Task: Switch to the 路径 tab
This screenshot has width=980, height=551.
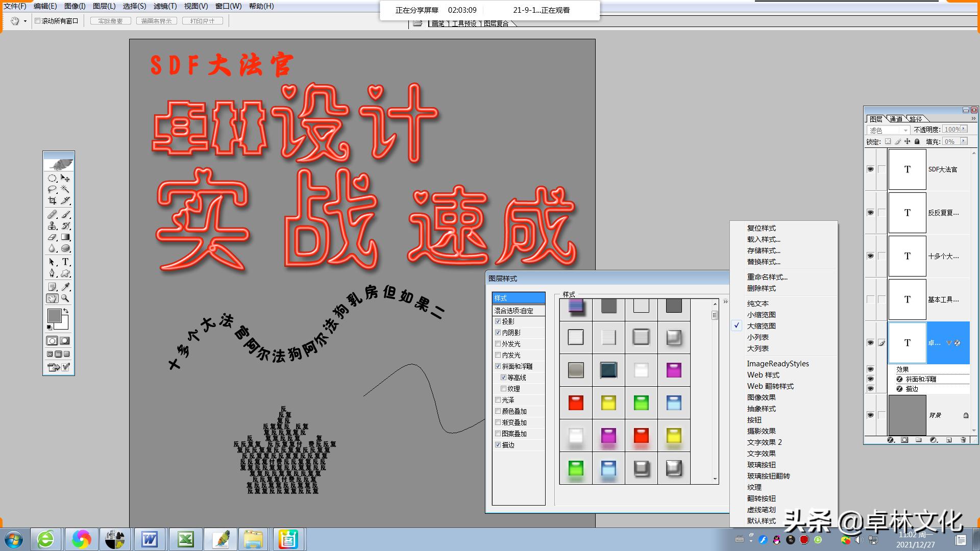Action: pyautogui.click(x=916, y=119)
